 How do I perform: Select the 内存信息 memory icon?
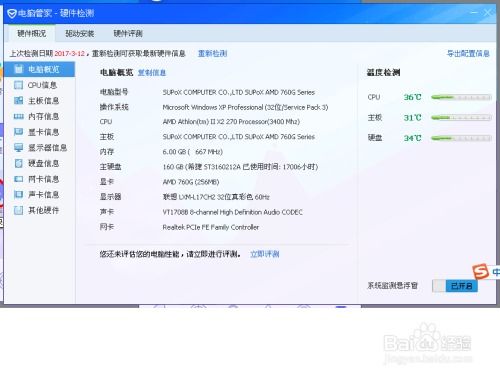[19, 116]
